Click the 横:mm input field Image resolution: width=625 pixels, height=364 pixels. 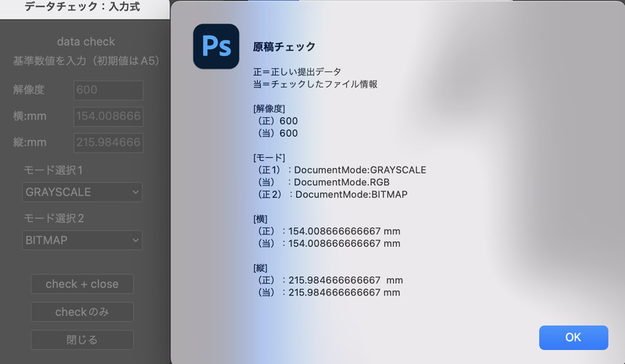click(x=109, y=116)
